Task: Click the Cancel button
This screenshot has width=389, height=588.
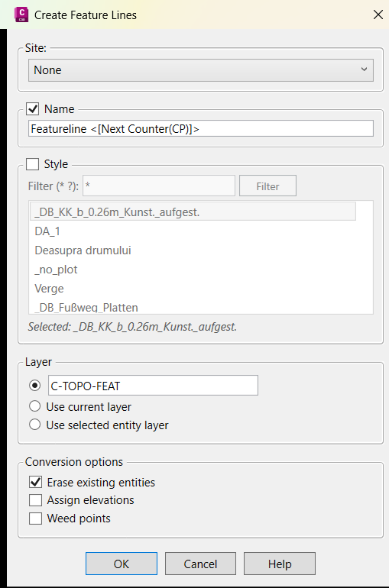Action: (200, 564)
